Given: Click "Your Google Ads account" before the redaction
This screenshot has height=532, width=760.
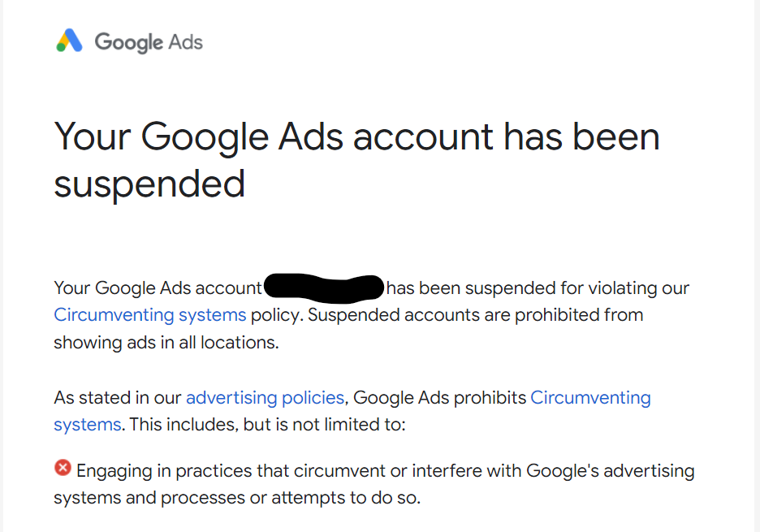Looking at the screenshot, I should [158, 288].
